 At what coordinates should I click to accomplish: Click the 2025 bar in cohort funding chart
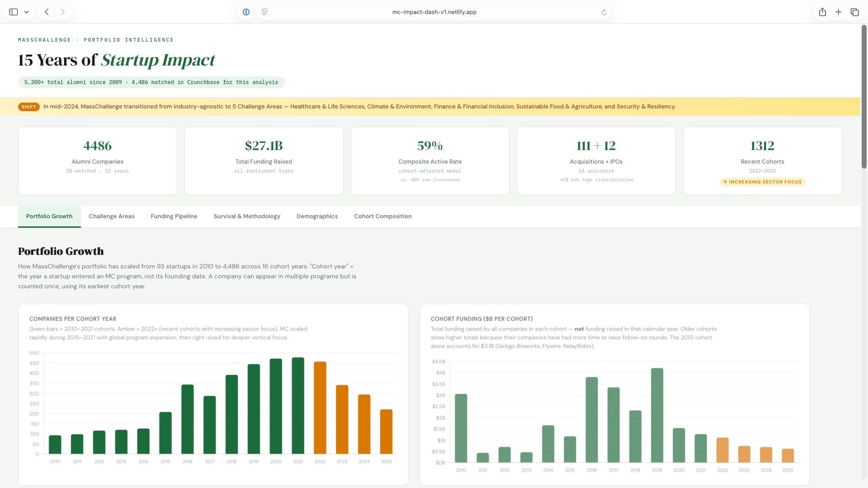coord(787,456)
